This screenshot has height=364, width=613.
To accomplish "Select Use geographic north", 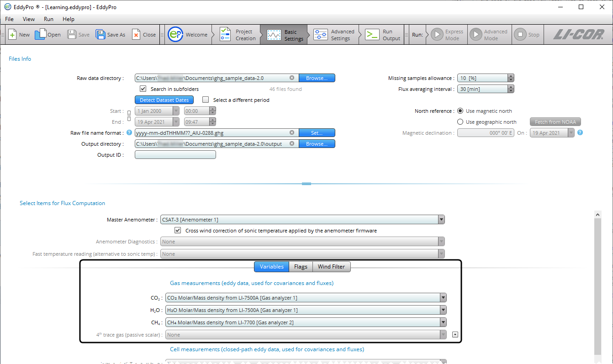I will [460, 122].
